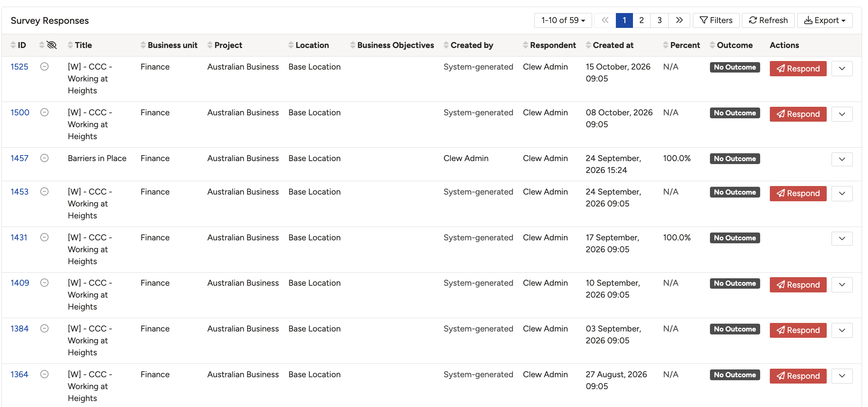Click Respond for survey 1453
868x407 pixels.
coord(798,193)
